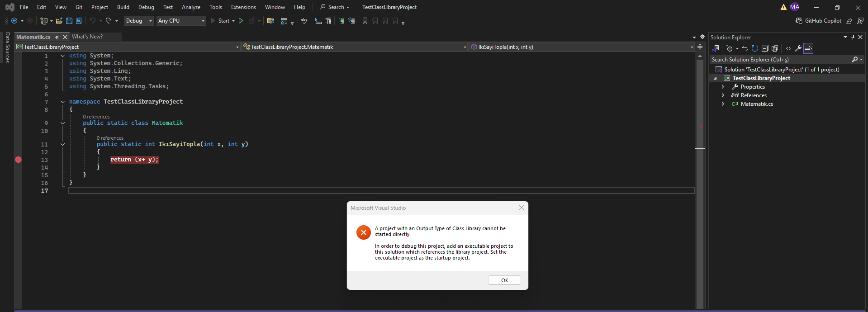Click the editor vertical scrollbar up arrow
The width and height of the screenshot is (868, 312).
click(x=700, y=57)
